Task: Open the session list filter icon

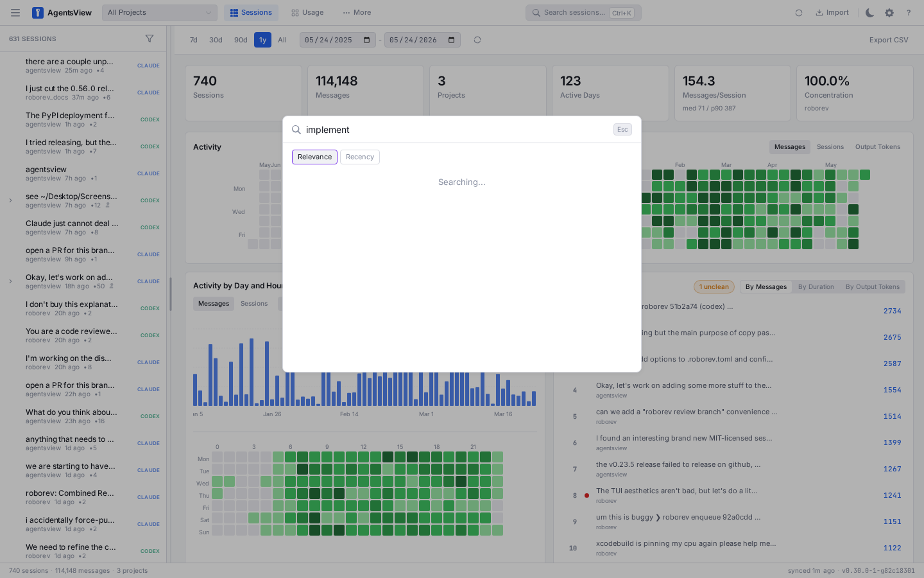Action: click(150, 39)
